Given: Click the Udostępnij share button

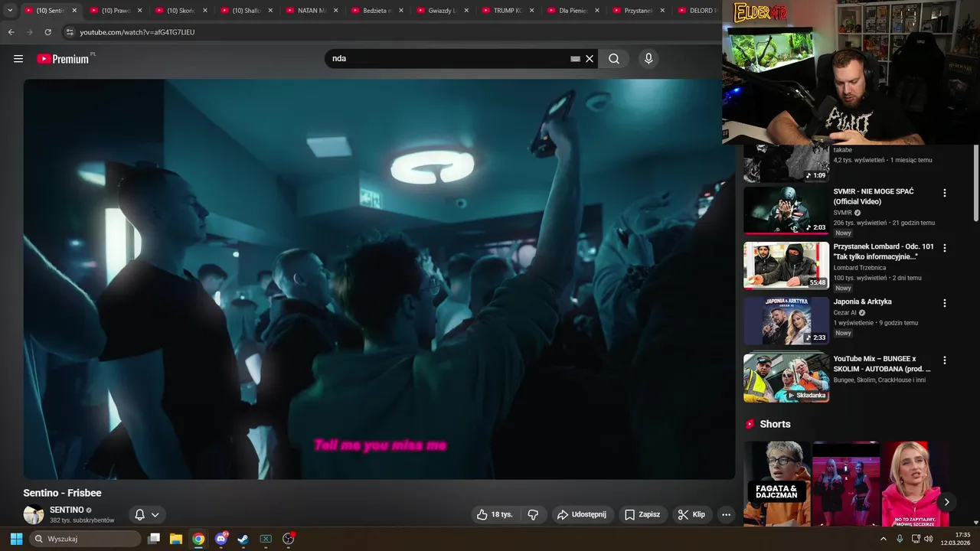Looking at the screenshot, I should [x=581, y=514].
